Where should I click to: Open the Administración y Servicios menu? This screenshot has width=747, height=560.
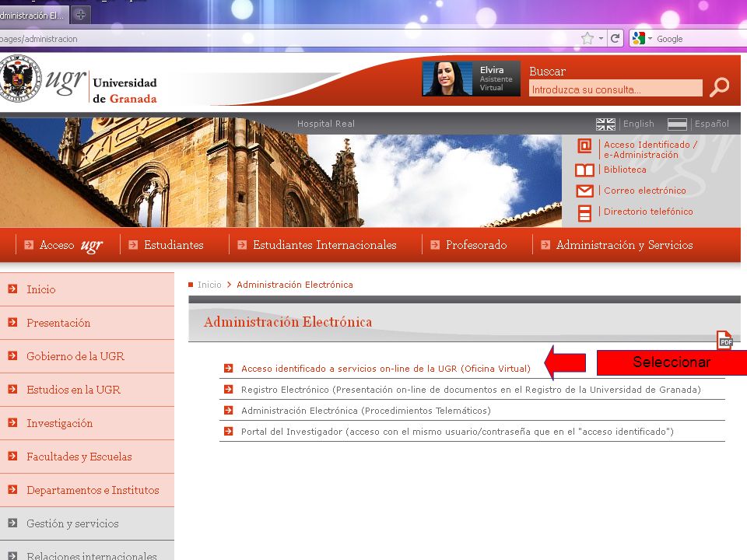pyautogui.click(x=625, y=245)
